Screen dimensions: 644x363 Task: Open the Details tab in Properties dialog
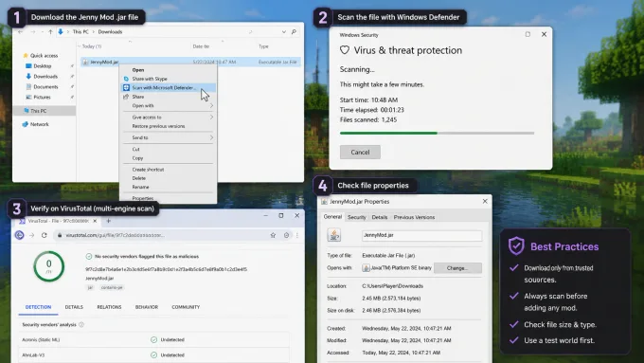coord(380,217)
